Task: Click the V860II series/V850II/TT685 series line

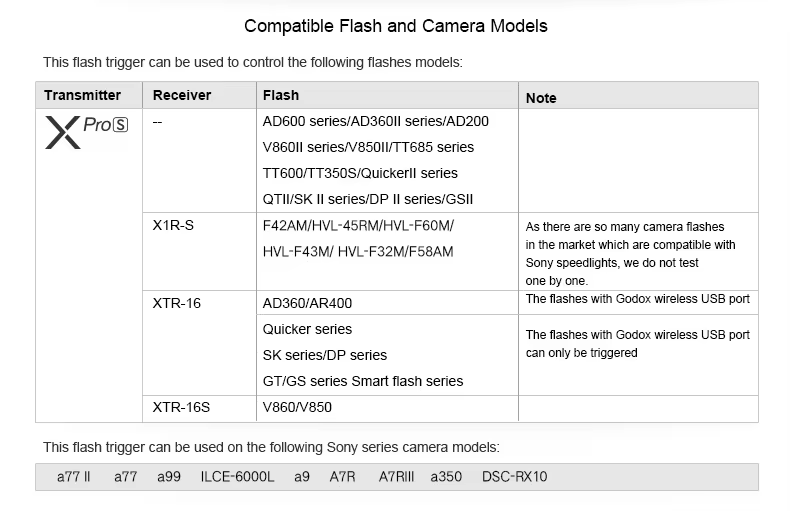Action: click(x=368, y=147)
